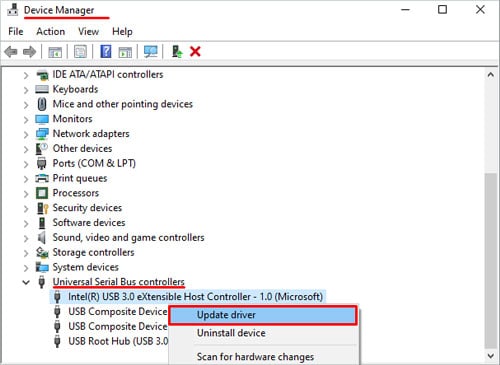The image size is (500, 365).
Task: Open the Properties toolbar icon
Action: [x=80, y=52]
